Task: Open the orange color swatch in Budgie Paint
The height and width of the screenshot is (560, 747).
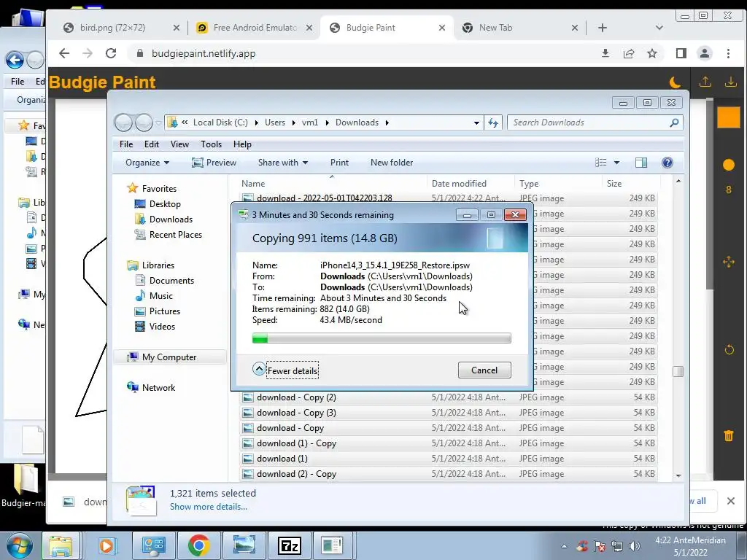Action: coord(729,117)
